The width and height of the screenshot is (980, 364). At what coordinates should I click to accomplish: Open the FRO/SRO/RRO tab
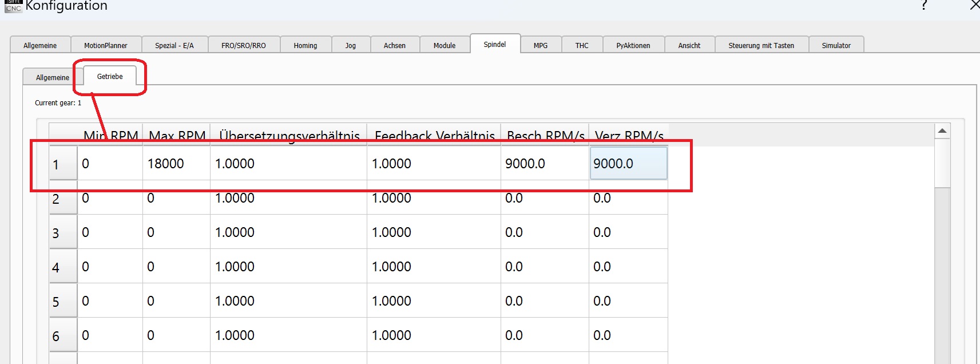tap(243, 45)
